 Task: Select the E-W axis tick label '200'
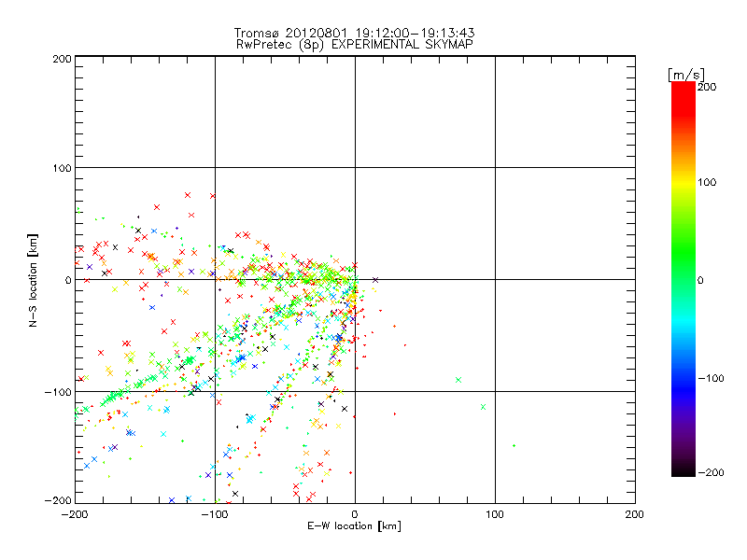635,514
